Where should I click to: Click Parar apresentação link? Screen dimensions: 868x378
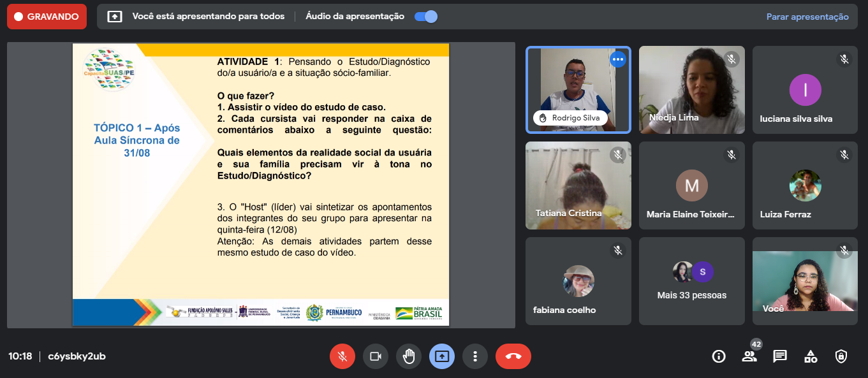(807, 17)
